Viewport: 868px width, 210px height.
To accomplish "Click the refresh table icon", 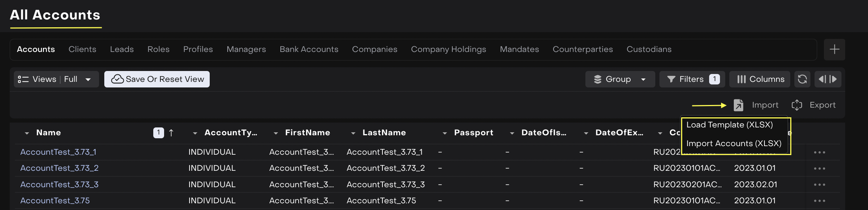I will (x=802, y=79).
